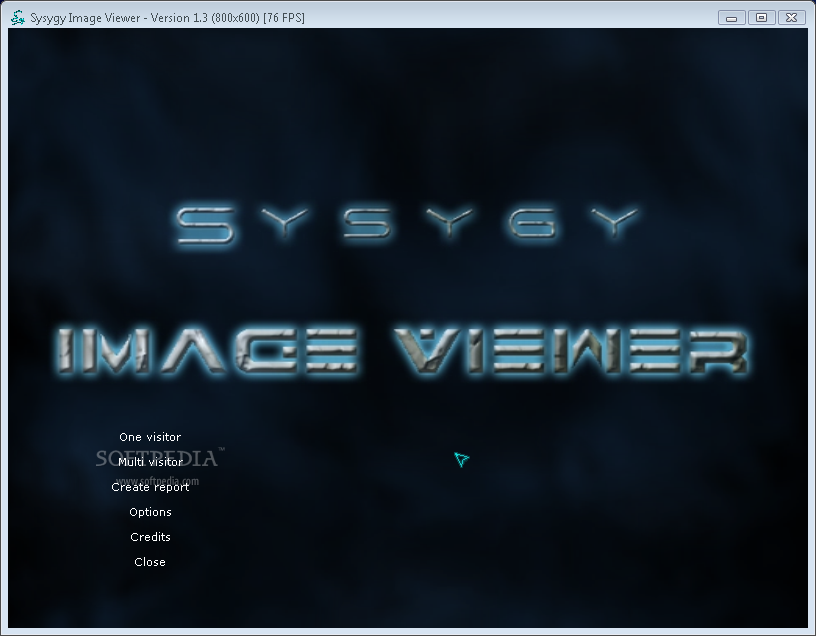
Task: Maximize the Sysygy Image Viewer window
Action: (x=761, y=18)
